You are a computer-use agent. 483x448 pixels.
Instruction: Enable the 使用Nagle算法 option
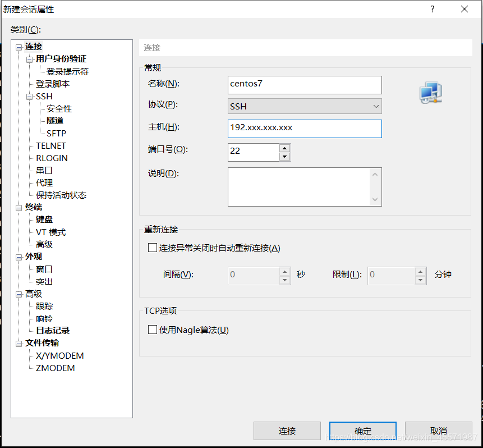pyautogui.click(x=152, y=330)
